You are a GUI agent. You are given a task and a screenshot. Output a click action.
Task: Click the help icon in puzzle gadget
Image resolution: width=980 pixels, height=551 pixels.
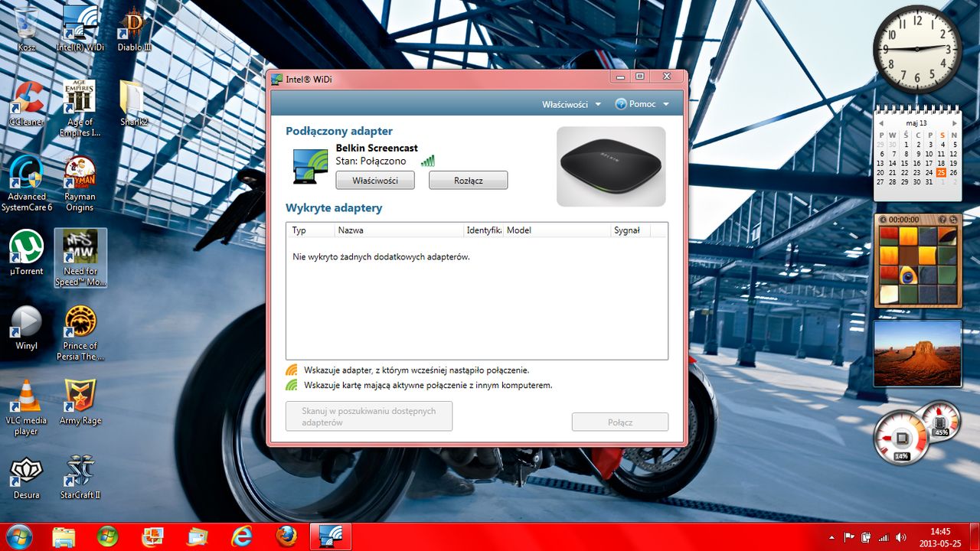pyautogui.click(x=942, y=220)
